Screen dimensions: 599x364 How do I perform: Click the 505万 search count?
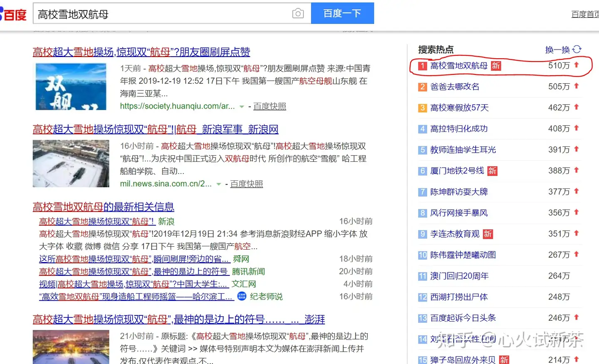559,87
